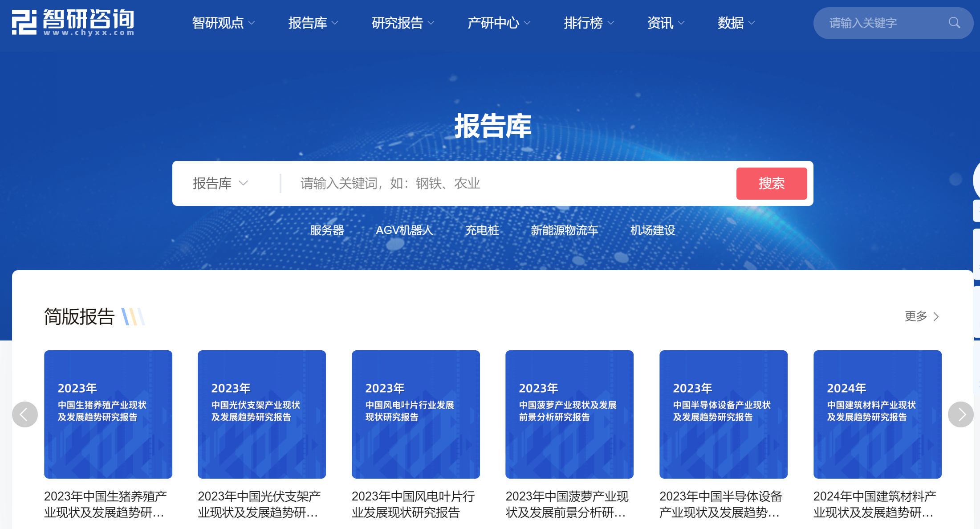Expand the 研究报告 chevron arrow

click(x=431, y=23)
